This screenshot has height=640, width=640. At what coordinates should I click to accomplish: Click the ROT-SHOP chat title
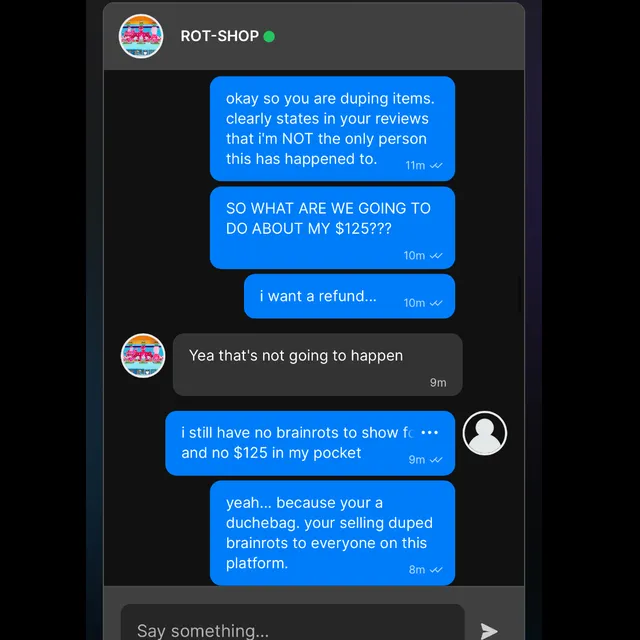point(220,36)
